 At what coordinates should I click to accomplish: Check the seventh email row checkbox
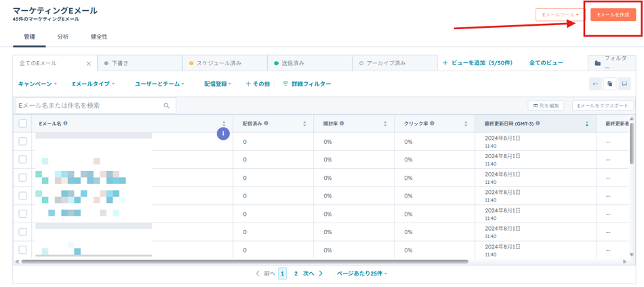point(22,250)
